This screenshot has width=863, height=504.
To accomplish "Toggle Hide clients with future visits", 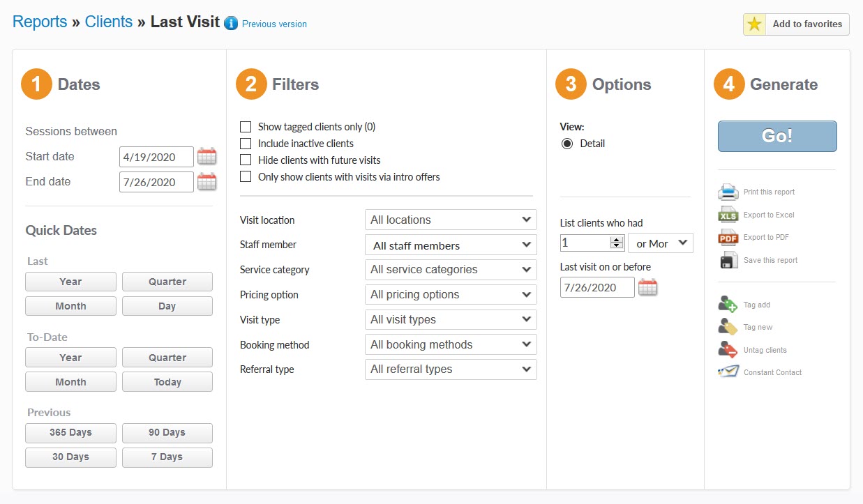I will 246,160.
